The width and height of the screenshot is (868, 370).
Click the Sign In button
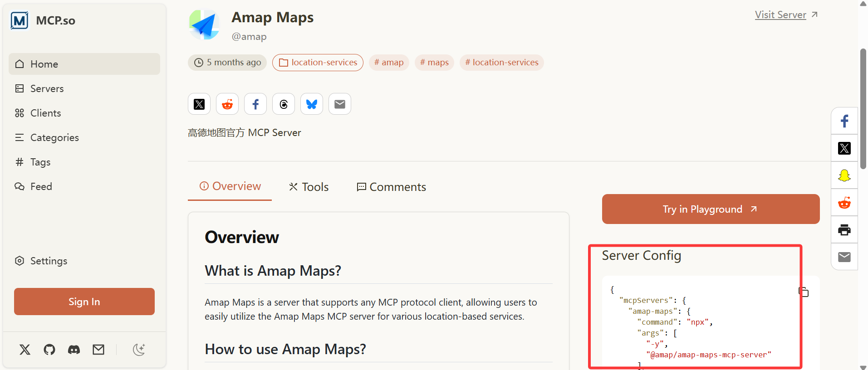click(x=84, y=302)
